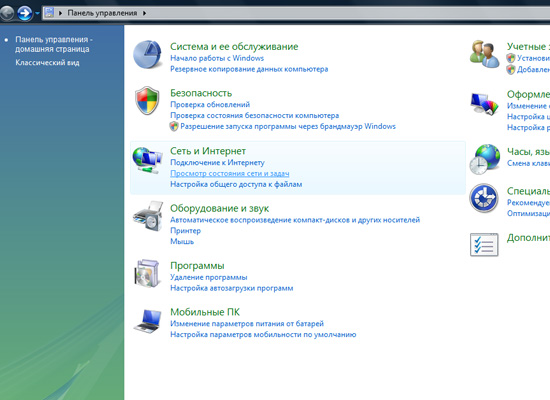Switch to Классический вид
Image resolution: width=550 pixels, height=400 pixels.
click(x=47, y=63)
